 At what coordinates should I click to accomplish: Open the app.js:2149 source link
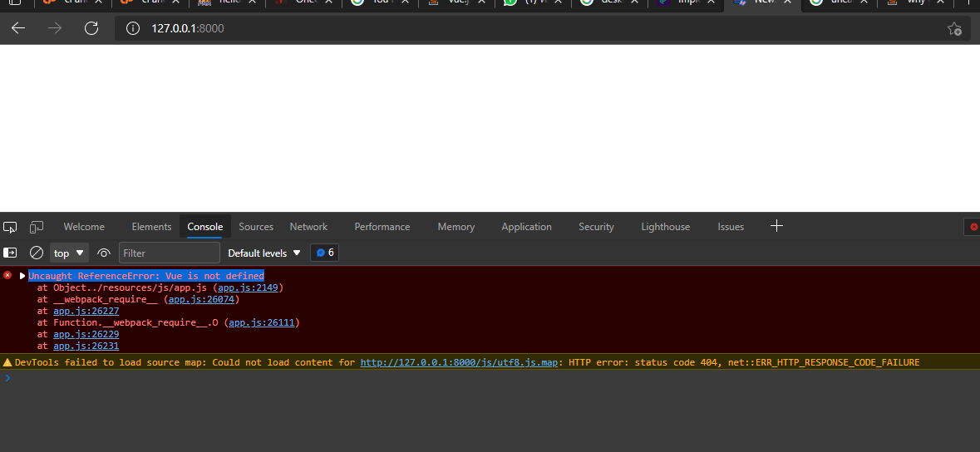click(x=249, y=288)
